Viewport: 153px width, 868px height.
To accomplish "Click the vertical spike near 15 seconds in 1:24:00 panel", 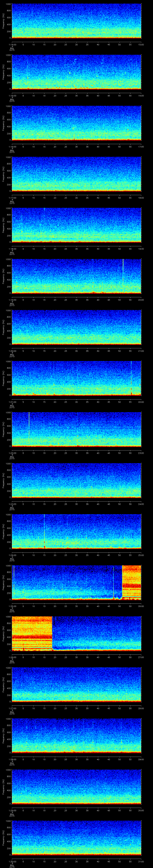I will [44, 531].
